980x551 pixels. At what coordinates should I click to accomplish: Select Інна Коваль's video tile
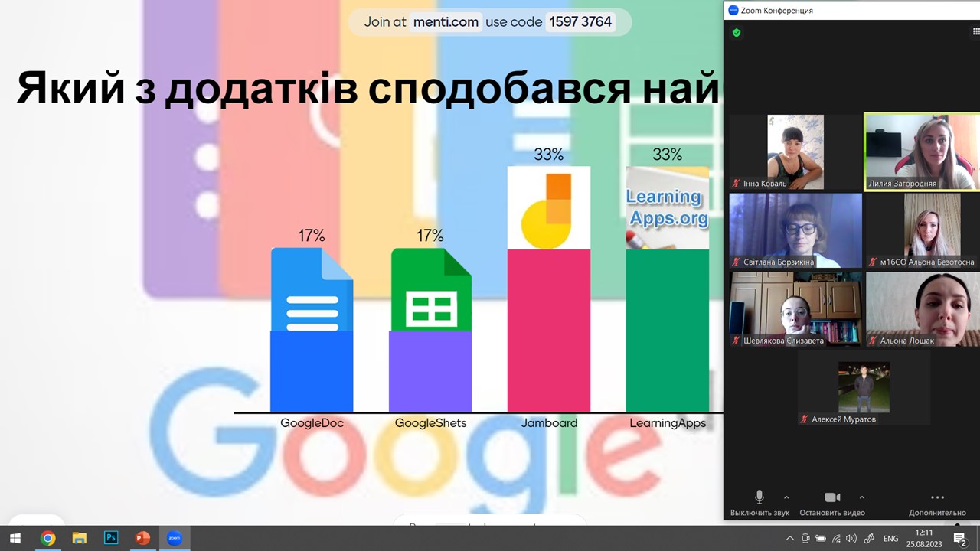795,152
